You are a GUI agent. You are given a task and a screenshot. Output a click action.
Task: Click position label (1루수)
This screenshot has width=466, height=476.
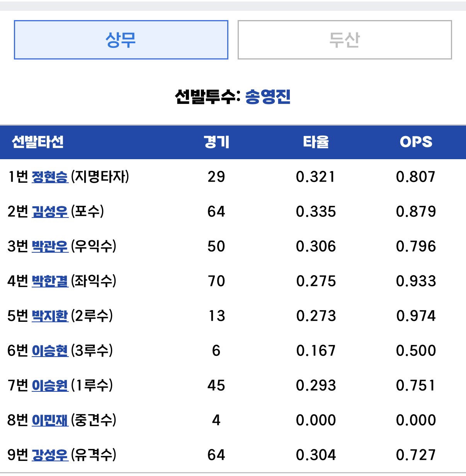tap(92, 385)
